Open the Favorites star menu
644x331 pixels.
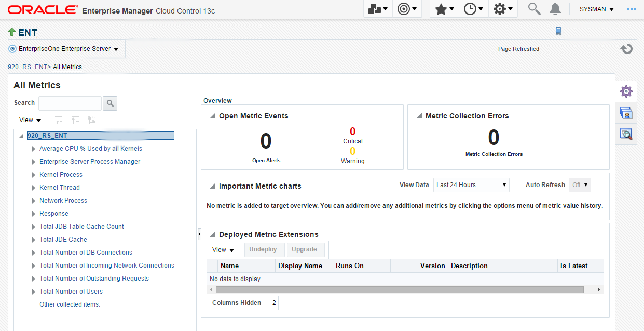[444, 9]
